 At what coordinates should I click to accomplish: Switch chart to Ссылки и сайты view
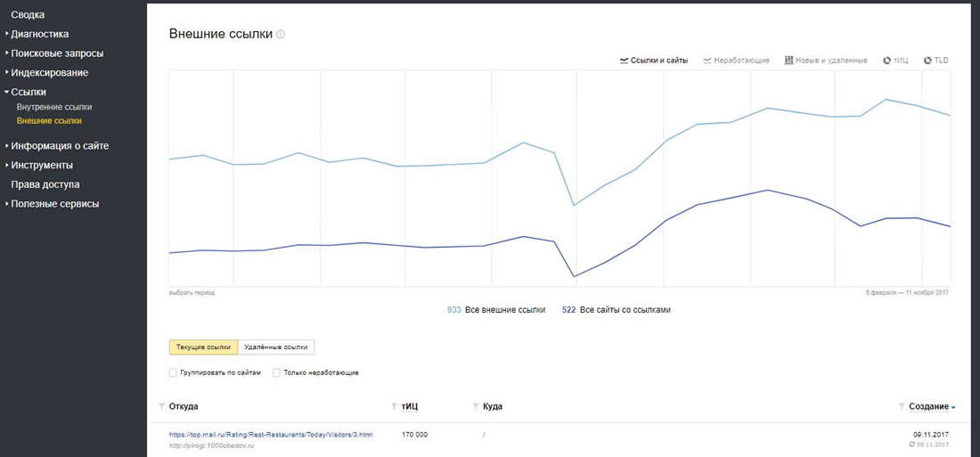(653, 61)
